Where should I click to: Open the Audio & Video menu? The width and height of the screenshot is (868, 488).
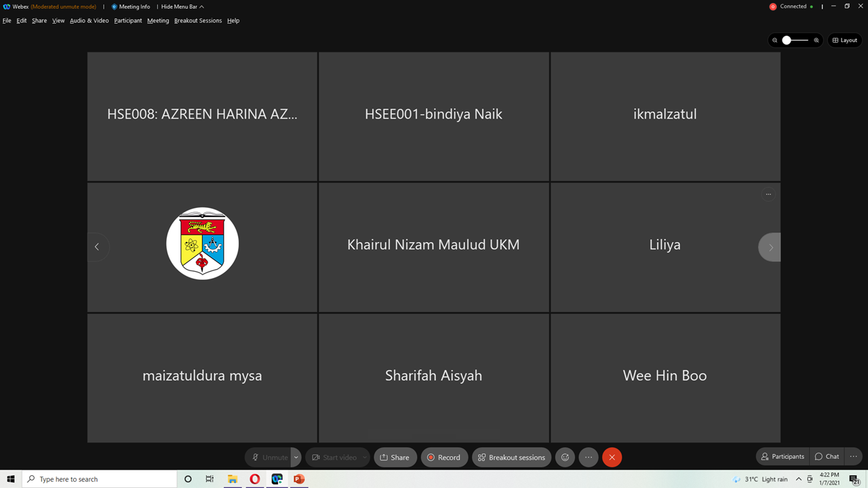pyautogui.click(x=89, y=21)
